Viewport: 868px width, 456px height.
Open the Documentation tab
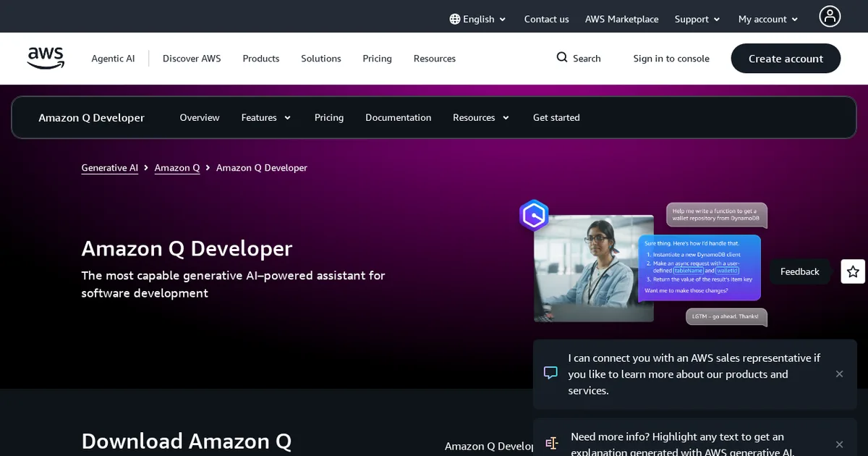coord(399,117)
